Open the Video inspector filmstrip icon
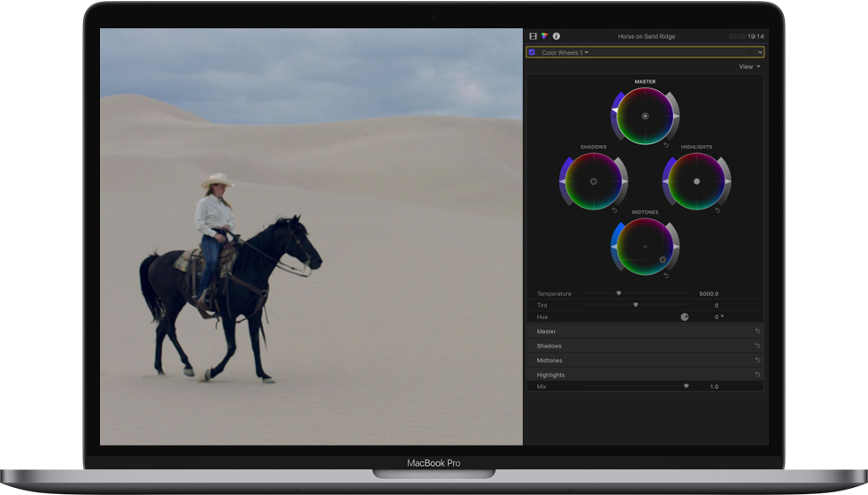868x495 pixels. click(x=533, y=36)
